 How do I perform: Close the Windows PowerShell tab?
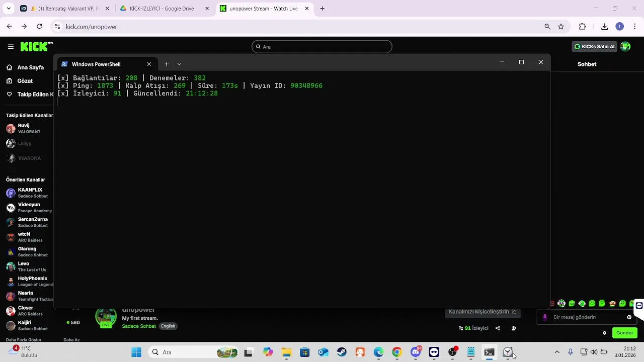pos(149,64)
